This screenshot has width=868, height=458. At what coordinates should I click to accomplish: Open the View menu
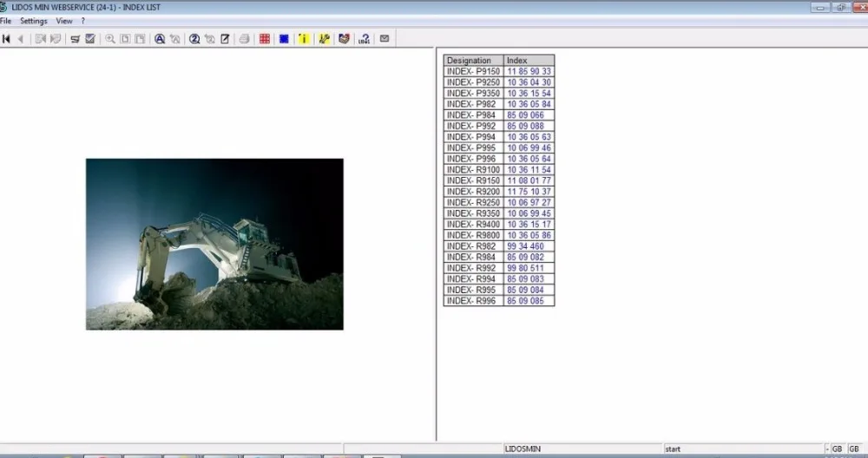(x=64, y=21)
